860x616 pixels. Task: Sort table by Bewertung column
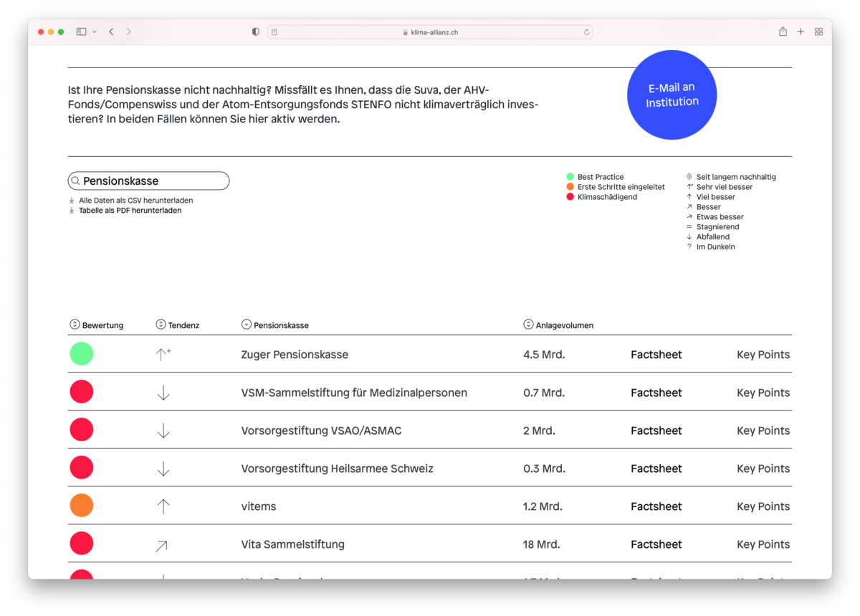(75, 324)
